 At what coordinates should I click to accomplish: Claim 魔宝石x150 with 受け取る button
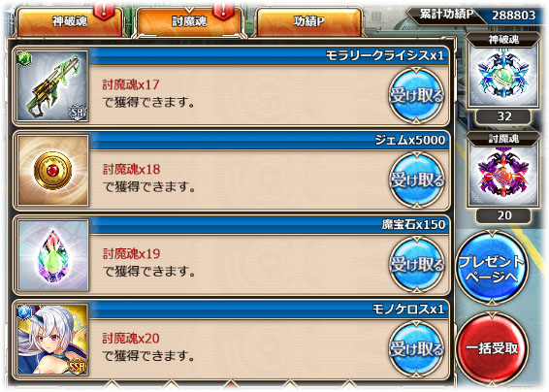416,265
